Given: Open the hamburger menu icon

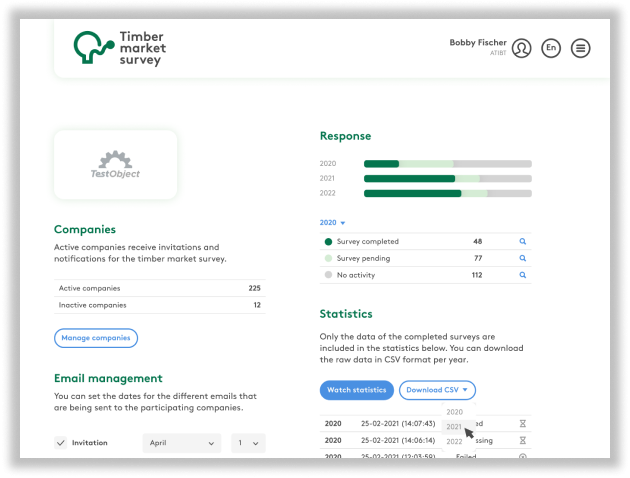Looking at the screenshot, I should pos(581,48).
